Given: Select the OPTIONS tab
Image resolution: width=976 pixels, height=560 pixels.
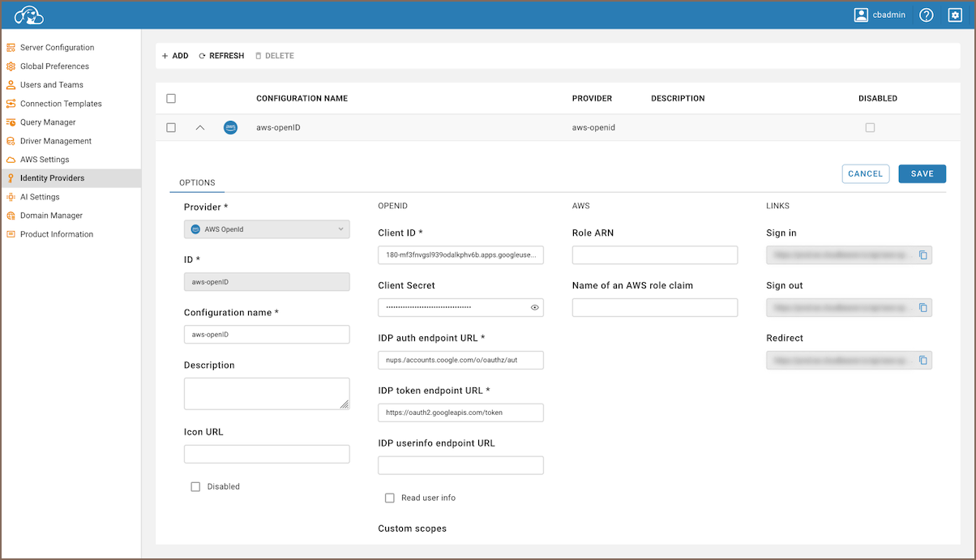Looking at the screenshot, I should click(197, 183).
